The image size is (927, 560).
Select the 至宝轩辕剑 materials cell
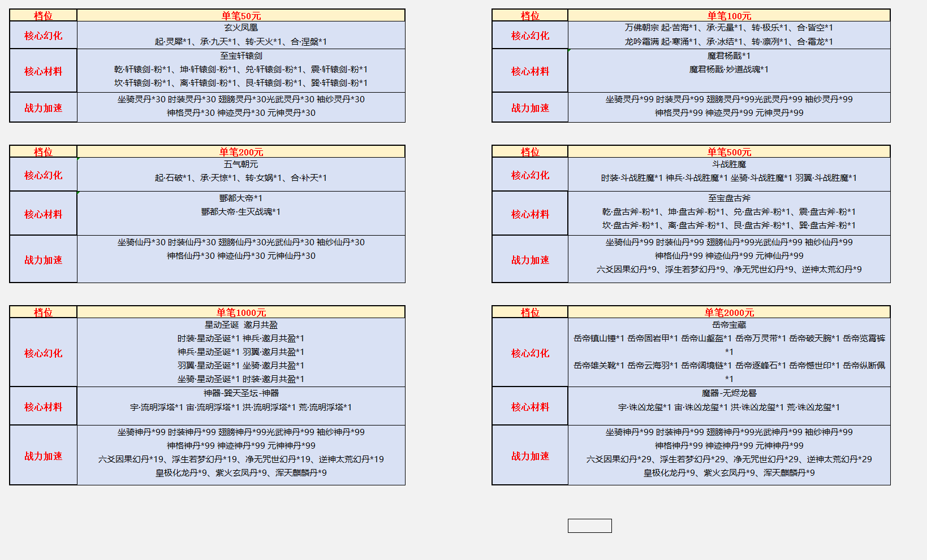[x=241, y=70]
